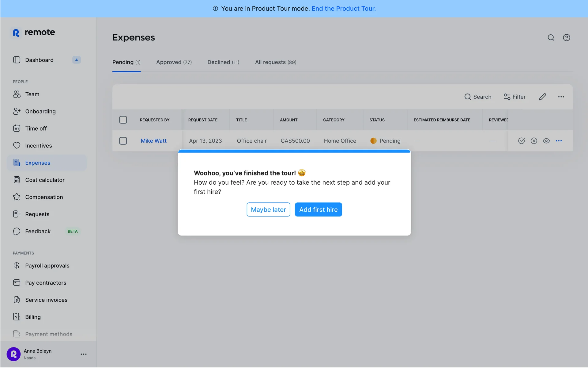The image size is (588, 368).
Task: Open table toolbar three-dot more options
Action: pyautogui.click(x=561, y=97)
